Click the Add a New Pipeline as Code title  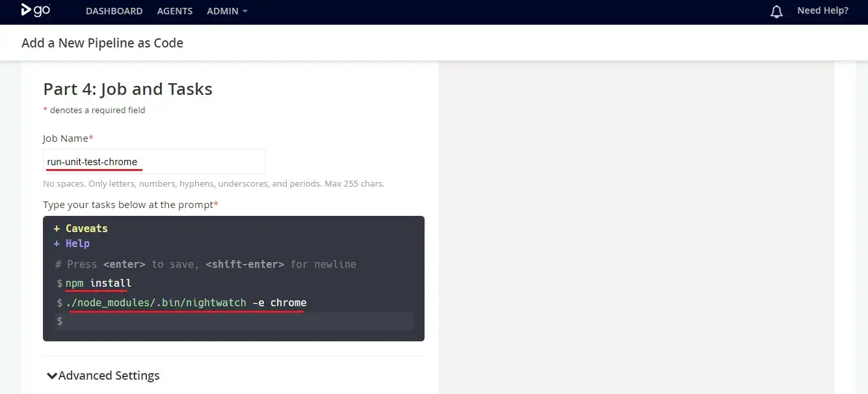102,43
